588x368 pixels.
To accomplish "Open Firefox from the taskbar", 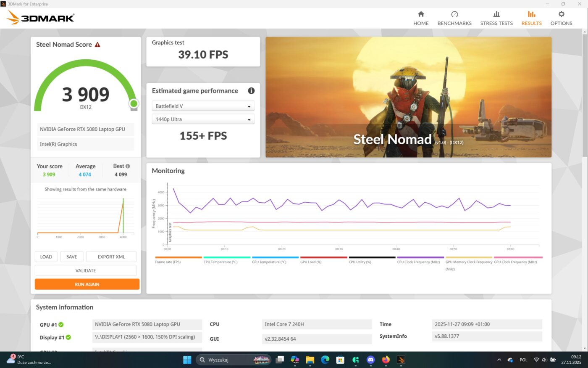I will [x=386, y=360].
